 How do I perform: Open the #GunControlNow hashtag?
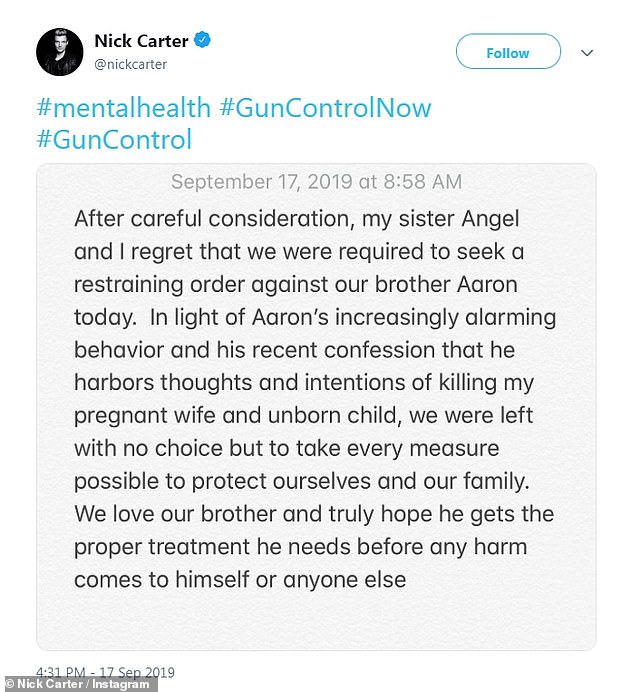pos(325,107)
